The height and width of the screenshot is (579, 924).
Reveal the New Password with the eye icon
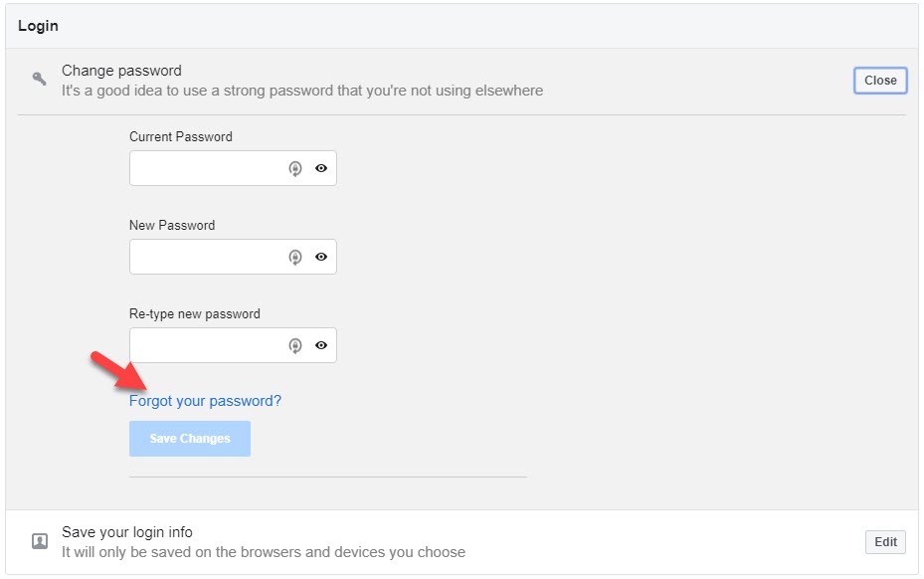[320, 257]
